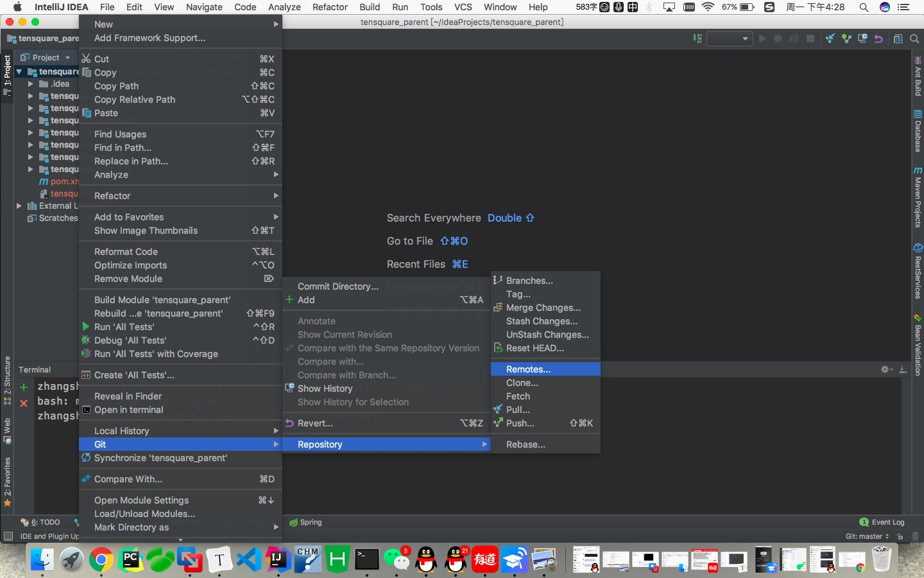
Task: Click the VCS Commit icon in toolbar
Action: point(846,39)
